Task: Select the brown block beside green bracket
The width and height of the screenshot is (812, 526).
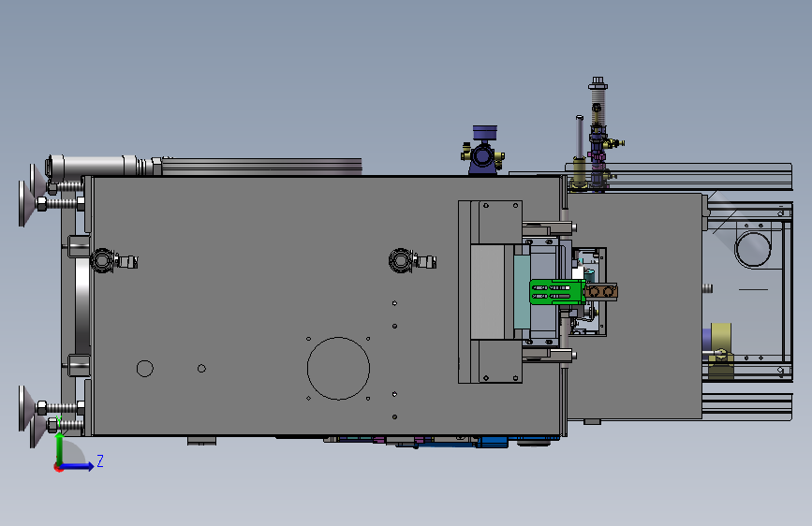Action: coord(601,291)
